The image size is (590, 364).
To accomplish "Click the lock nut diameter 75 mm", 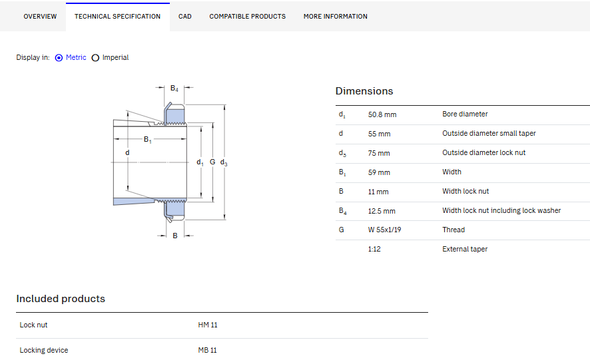I will 378,154.
